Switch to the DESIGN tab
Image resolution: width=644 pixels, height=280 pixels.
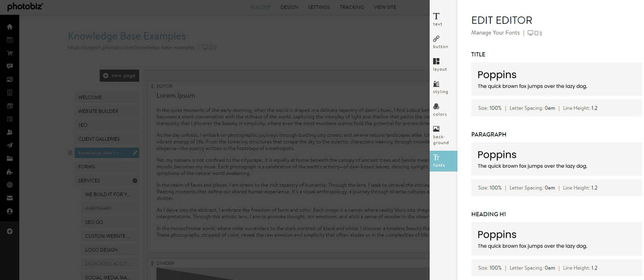pyautogui.click(x=289, y=7)
